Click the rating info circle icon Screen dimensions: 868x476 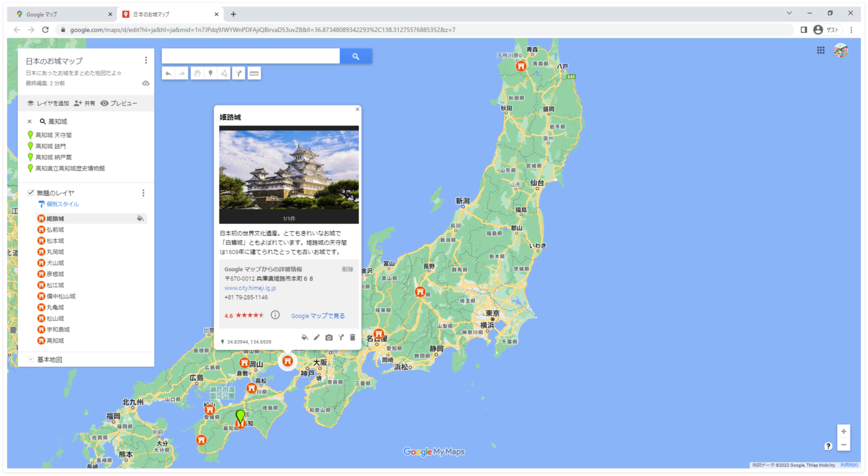coord(275,315)
